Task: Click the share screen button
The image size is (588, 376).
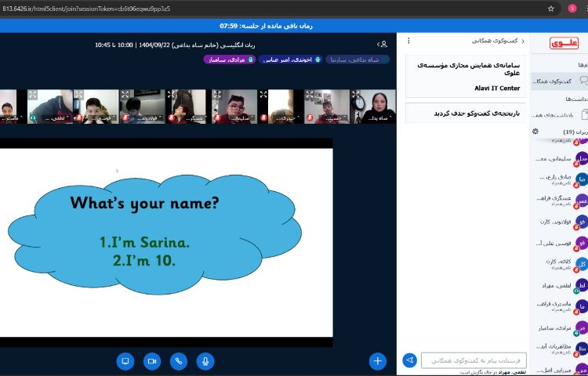Action: click(125, 361)
